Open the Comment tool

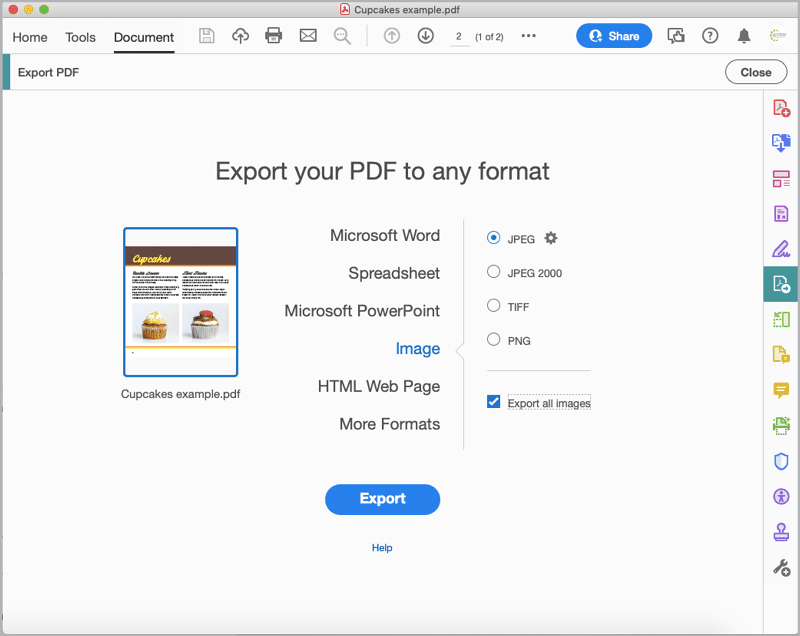coord(781,390)
